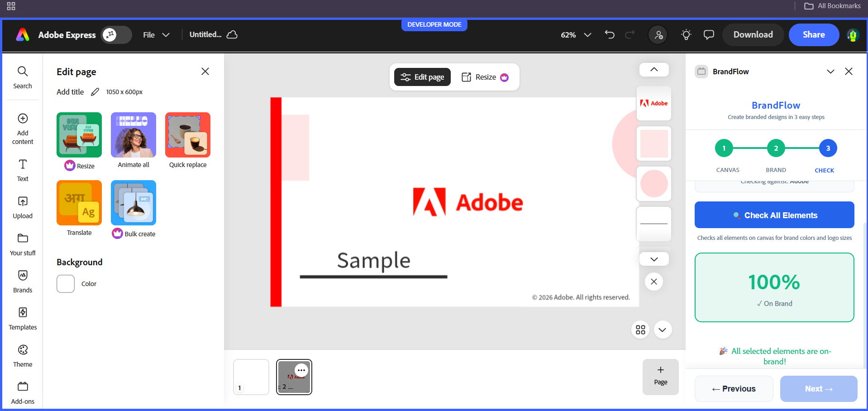The width and height of the screenshot is (868, 411).
Task: Open the Search panel
Action: [23, 77]
